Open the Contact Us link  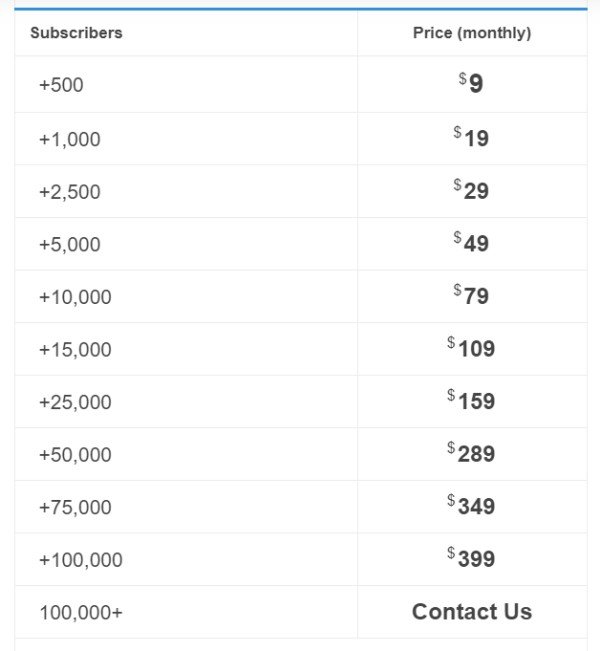coord(472,612)
